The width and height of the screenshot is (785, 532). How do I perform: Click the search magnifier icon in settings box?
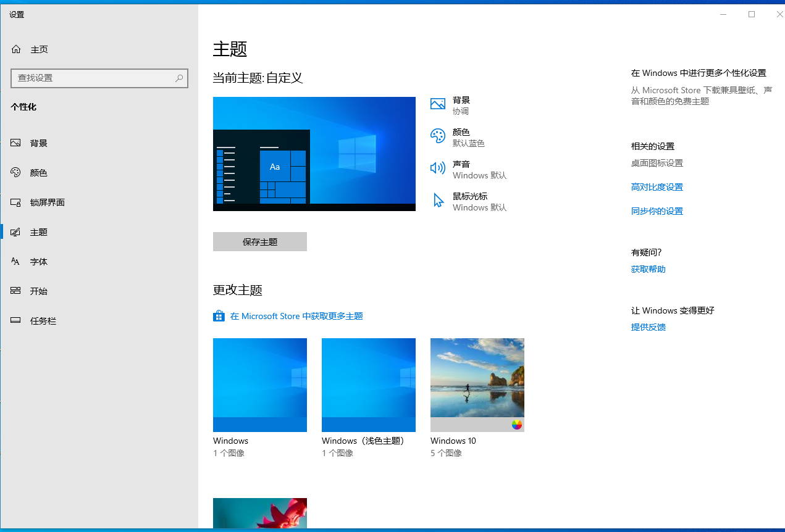[x=179, y=78]
